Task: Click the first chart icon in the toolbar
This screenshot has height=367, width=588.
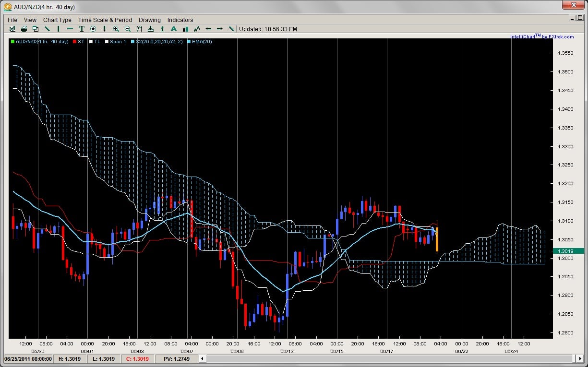Action: coord(12,29)
